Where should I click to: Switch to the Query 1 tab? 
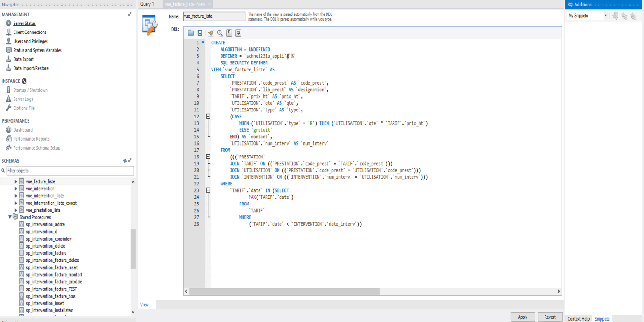coord(147,4)
